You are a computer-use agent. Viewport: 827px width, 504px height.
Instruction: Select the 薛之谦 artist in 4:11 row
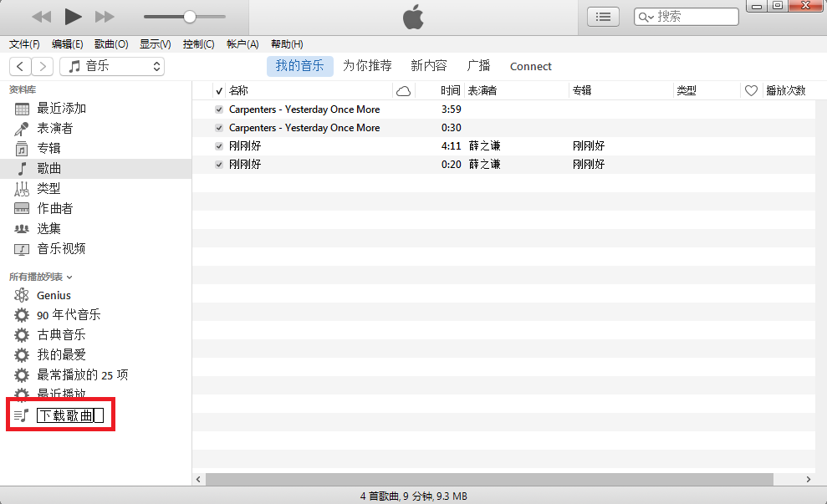(485, 146)
